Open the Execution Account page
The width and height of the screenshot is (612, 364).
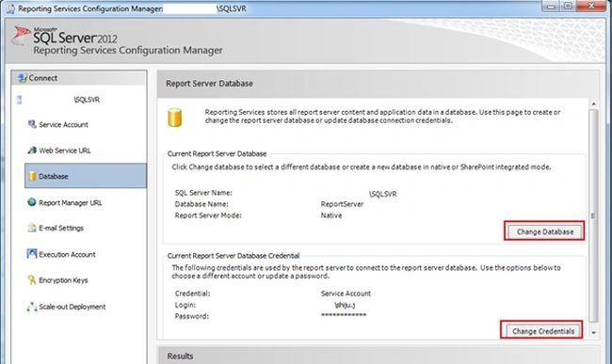pos(67,255)
